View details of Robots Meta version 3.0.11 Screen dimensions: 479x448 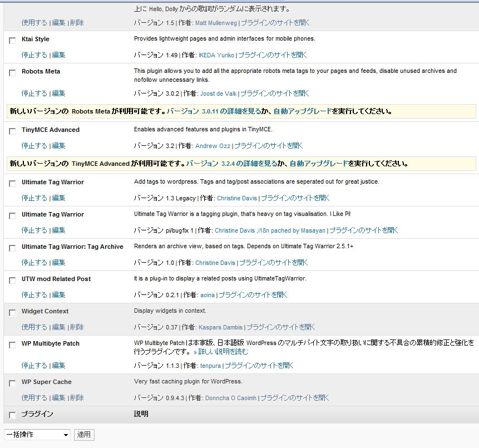[x=214, y=111]
